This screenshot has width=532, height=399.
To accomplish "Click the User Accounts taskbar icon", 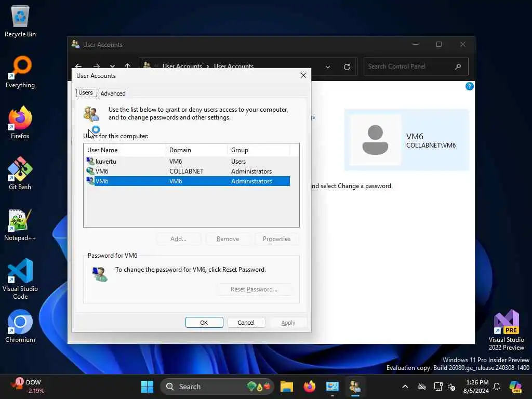I will point(355,387).
